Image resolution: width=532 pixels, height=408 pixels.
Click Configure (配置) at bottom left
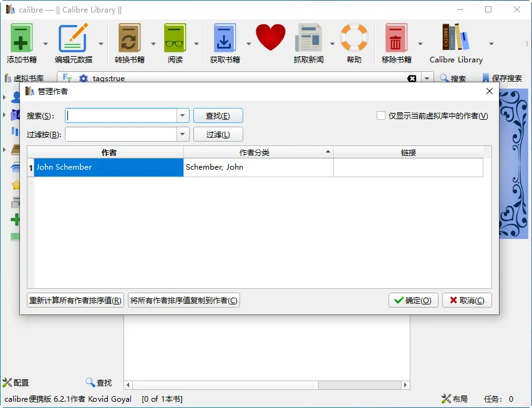[16, 382]
